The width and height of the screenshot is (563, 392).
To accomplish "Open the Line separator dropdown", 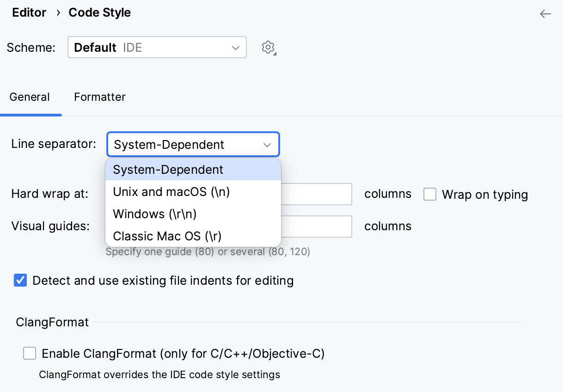I will point(193,144).
